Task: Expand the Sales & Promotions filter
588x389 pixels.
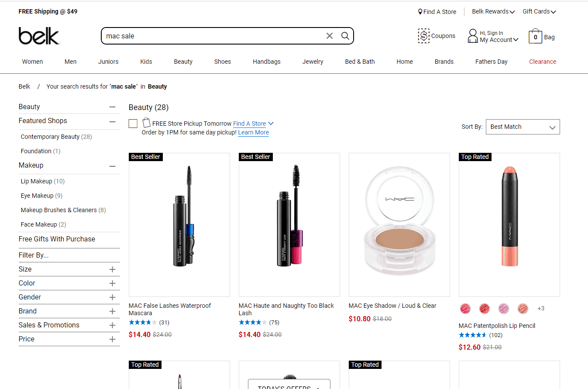Action: click(x=113, y=325)
